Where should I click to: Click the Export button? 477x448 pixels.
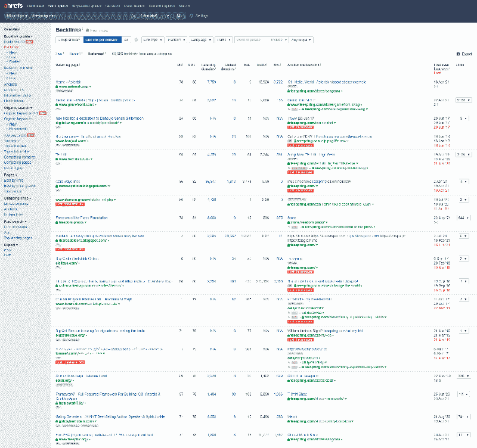(x=464, y=54)
